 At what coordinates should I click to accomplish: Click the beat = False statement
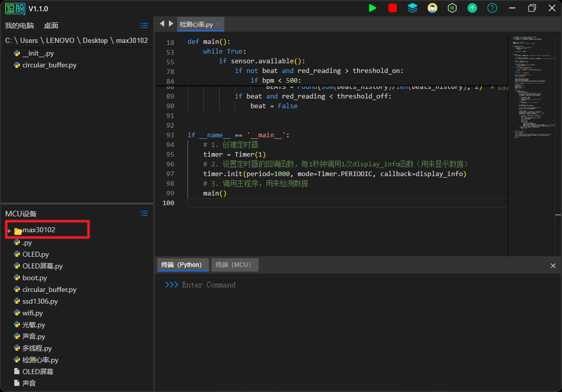[x=274, y=106]
